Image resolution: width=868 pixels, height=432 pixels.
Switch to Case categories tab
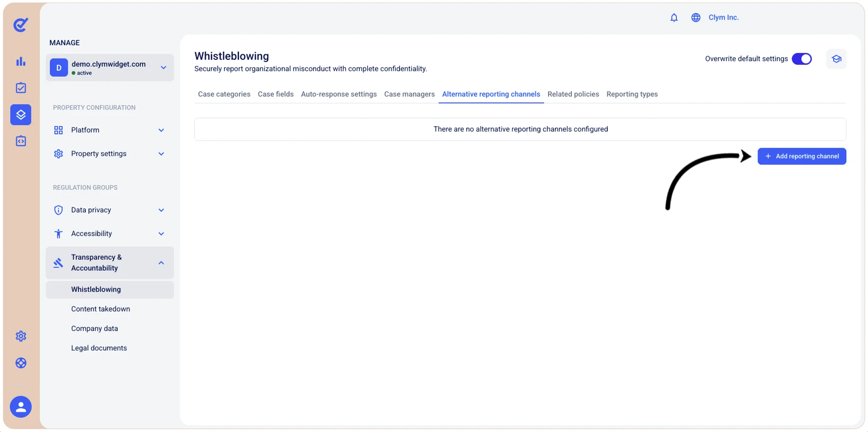coord(224,94)
